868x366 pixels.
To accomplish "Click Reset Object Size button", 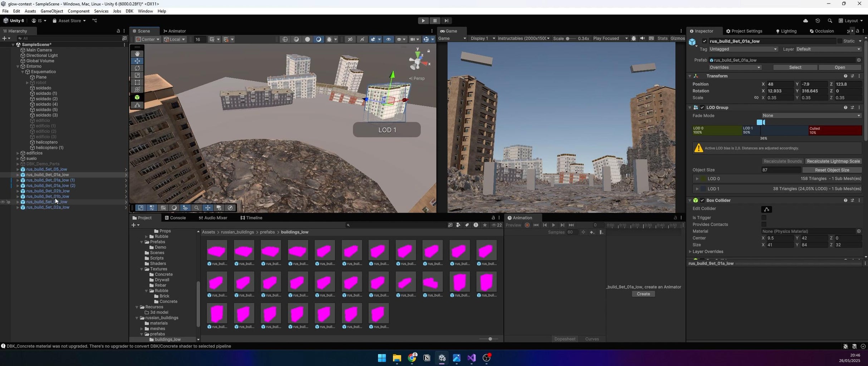I will tap(832, 170).
